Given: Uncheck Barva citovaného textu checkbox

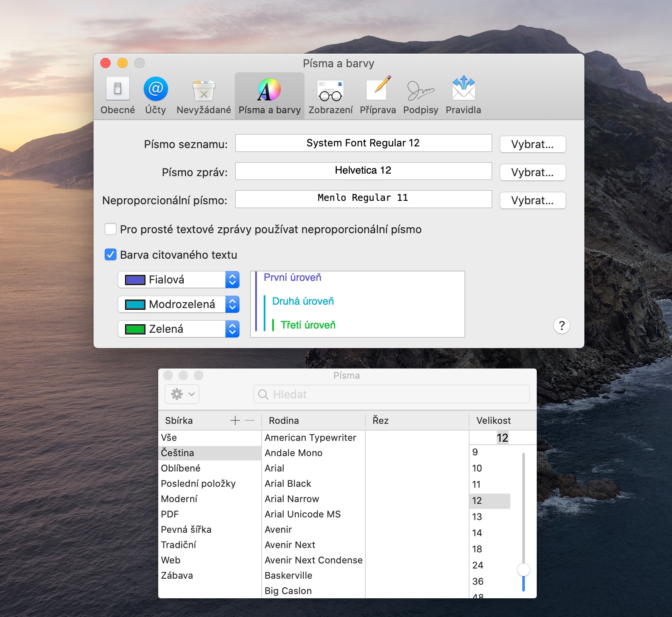Looking at the screenshot, I should 111,255.
